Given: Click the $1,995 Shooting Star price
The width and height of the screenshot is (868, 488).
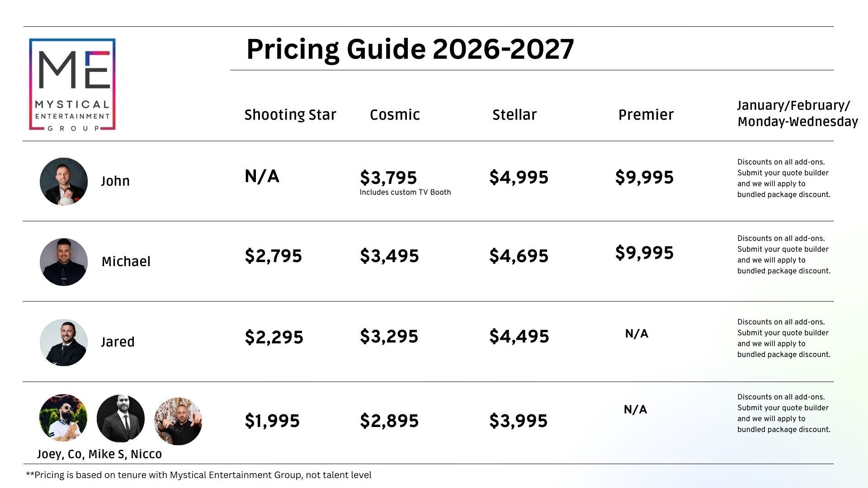Looking at the screenshot, I should [x=272, y=421].
